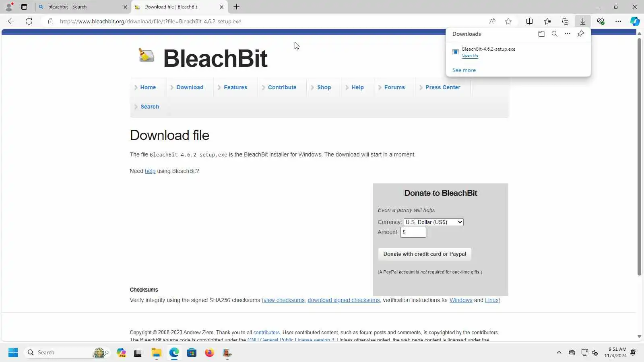Open Edge browser taskbar icon
644x362 pixels.
click(x=174, y=353)
